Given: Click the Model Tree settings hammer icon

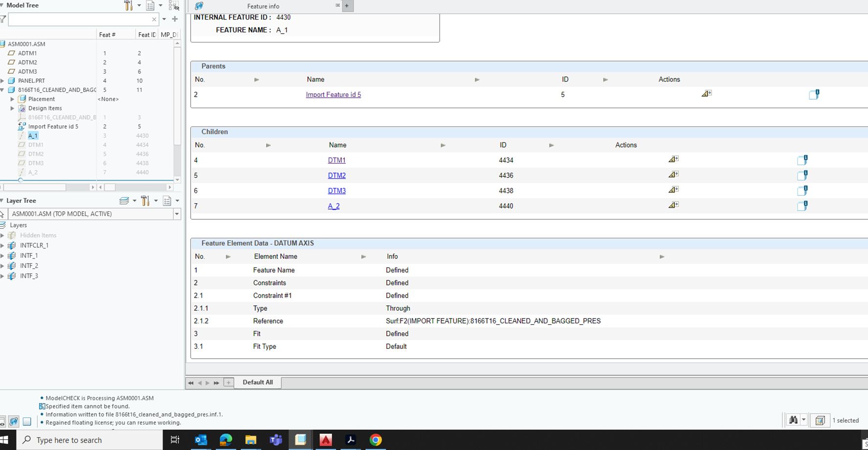Looking at the screenshot, I should 128,6.
